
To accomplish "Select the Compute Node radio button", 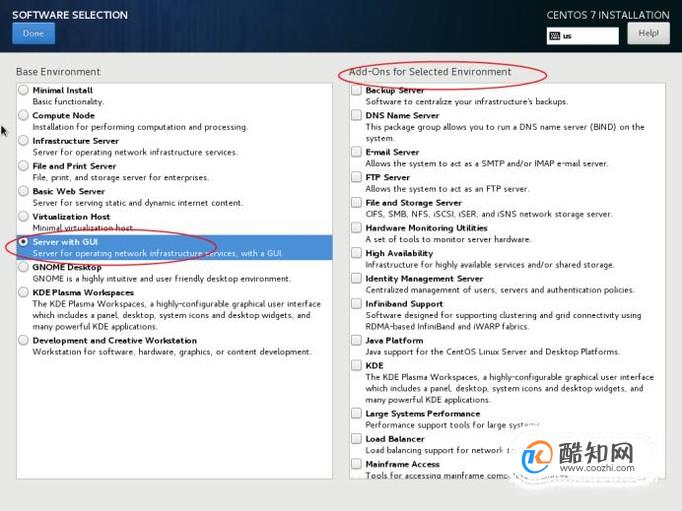I will (x=23, y=115).
